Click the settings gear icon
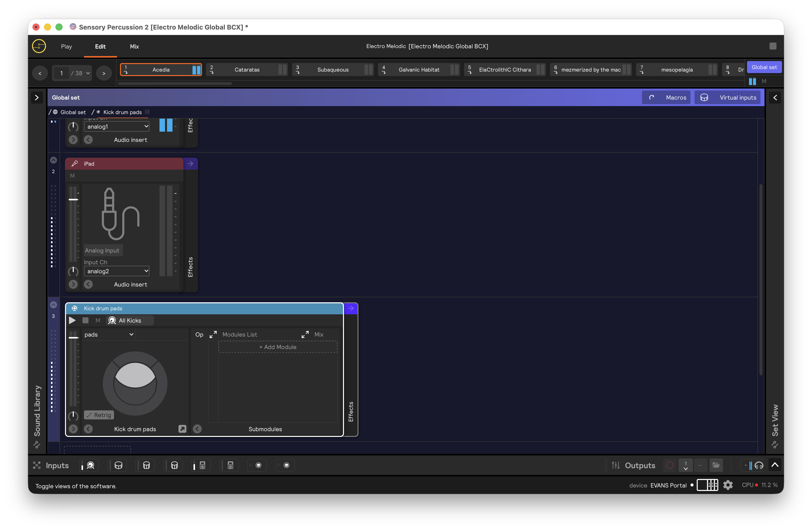812x531 pixels. coord(728,485)
